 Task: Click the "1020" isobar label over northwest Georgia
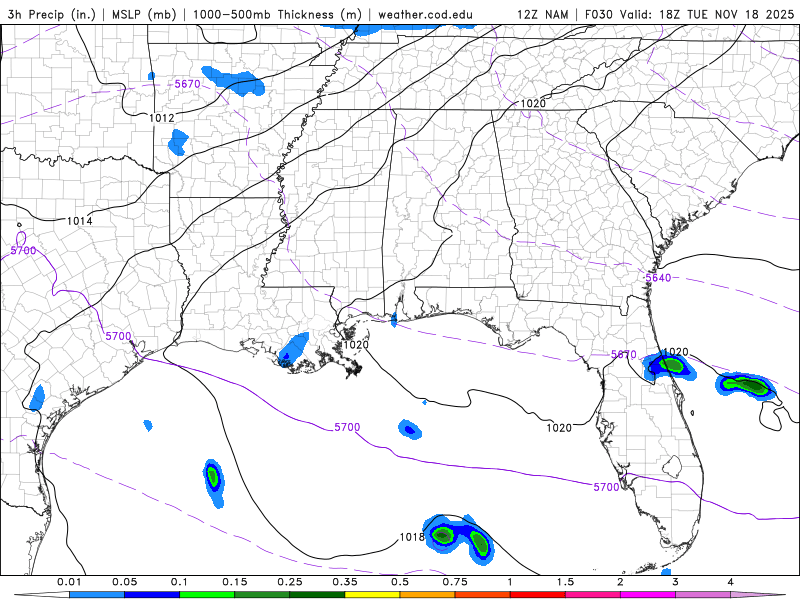pyautogui.click(x=533, y=104)
